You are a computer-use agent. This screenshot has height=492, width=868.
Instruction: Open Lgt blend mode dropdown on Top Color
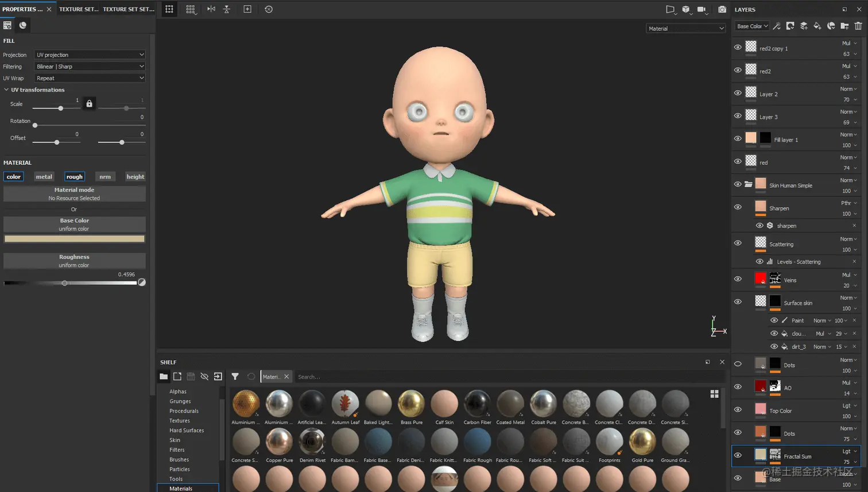850,405
